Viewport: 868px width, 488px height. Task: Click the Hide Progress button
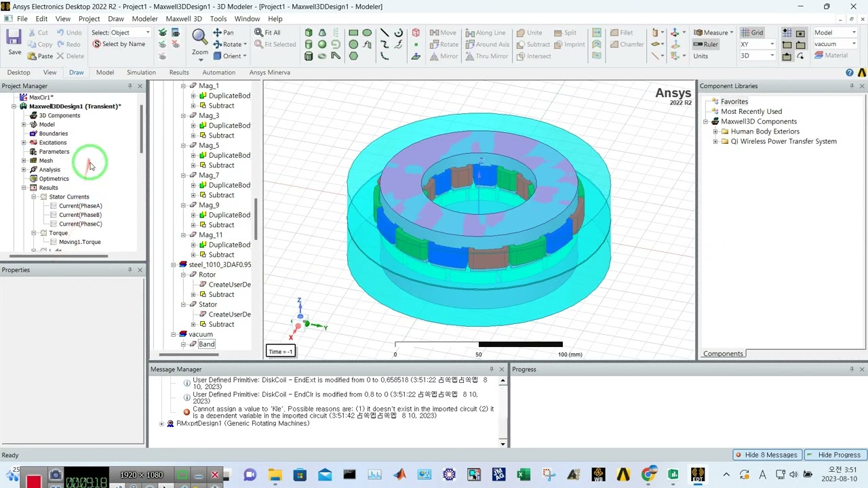pyautogui.click(x=834, y=455)
